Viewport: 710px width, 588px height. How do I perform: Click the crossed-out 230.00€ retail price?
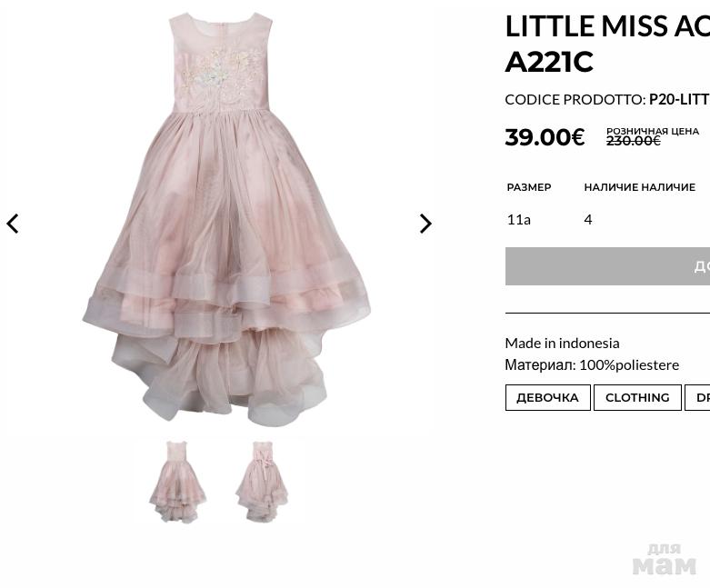[634, 141]
